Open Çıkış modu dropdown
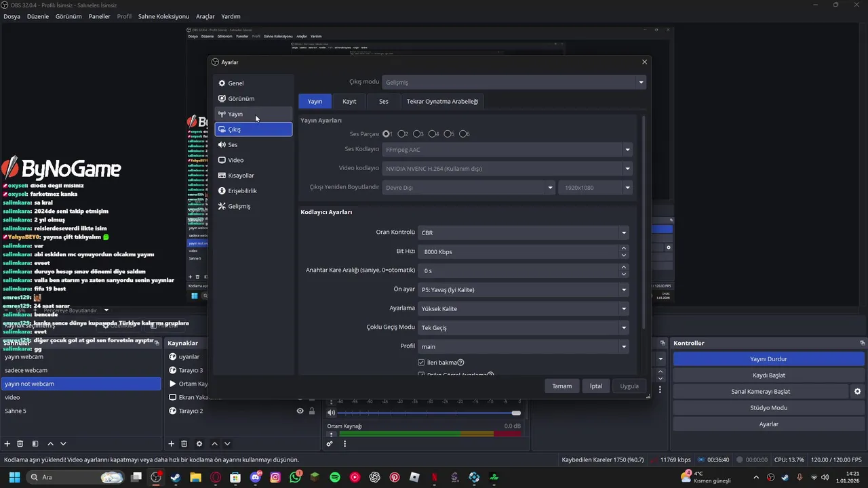Image resolution: width=868 pixels, height=488 pixels. (514, 82)
